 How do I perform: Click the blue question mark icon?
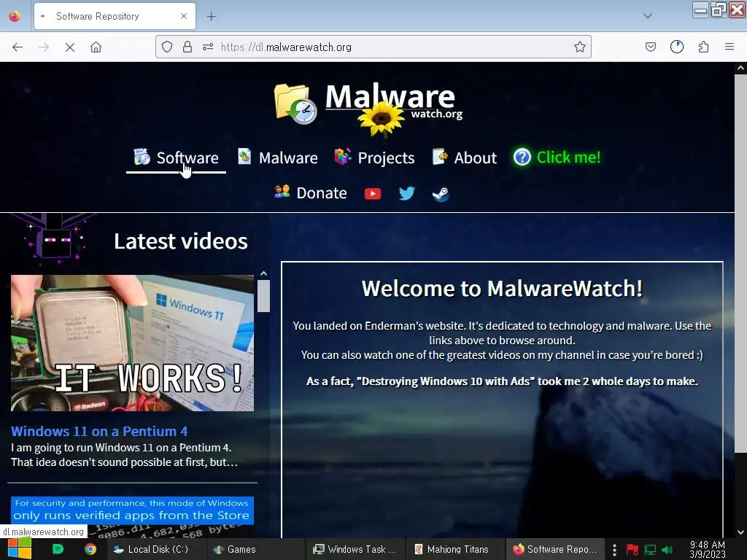(x=522, y=157)
